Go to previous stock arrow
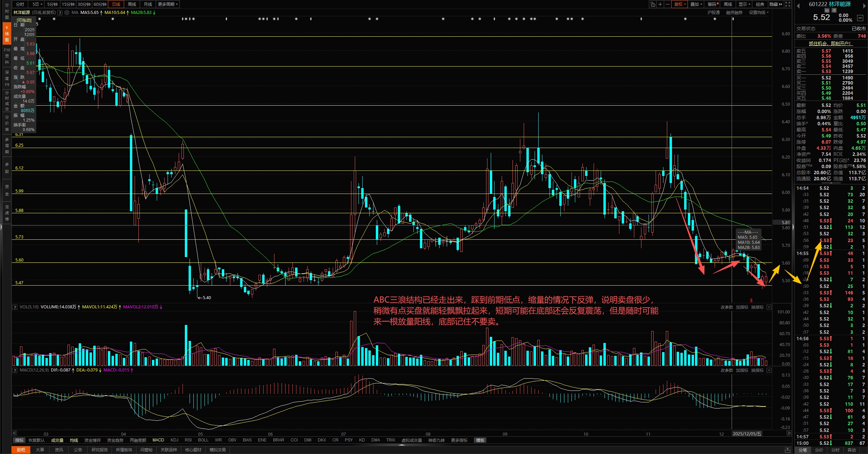 point(798,5)
